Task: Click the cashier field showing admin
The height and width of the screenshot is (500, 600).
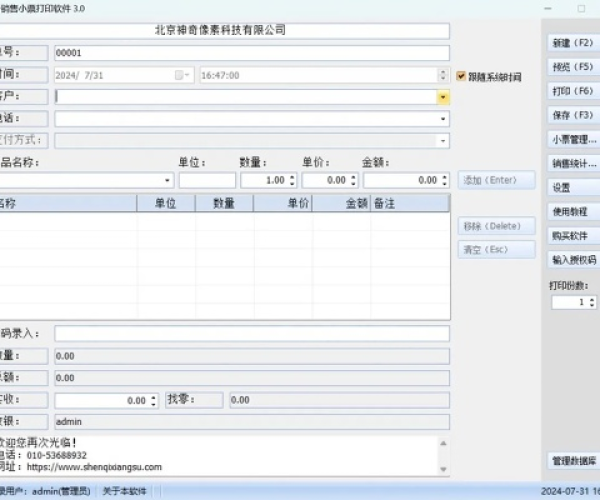Action: click(252, 422)
